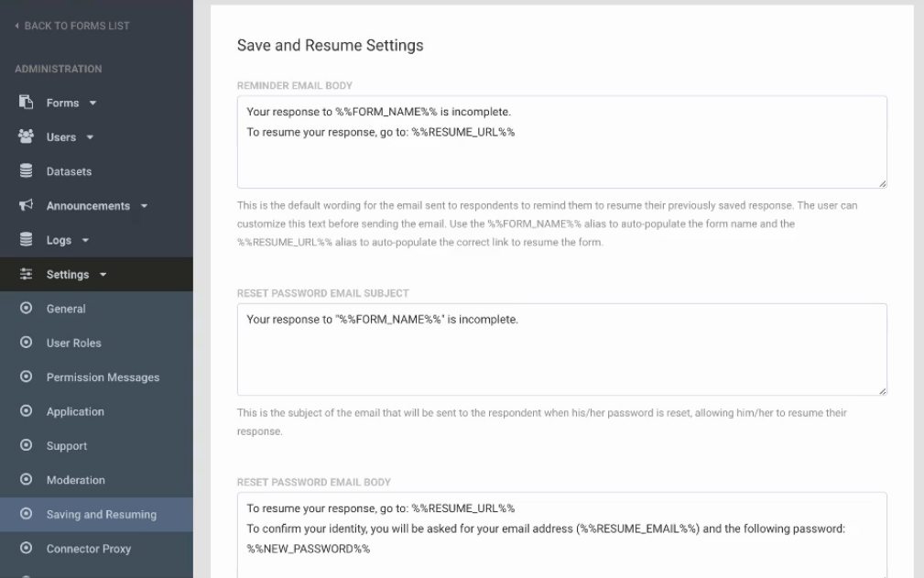Click inside the Reminder Email Body textarea
This screenshot has height=578, width=924.
click(x=562, y=142)
